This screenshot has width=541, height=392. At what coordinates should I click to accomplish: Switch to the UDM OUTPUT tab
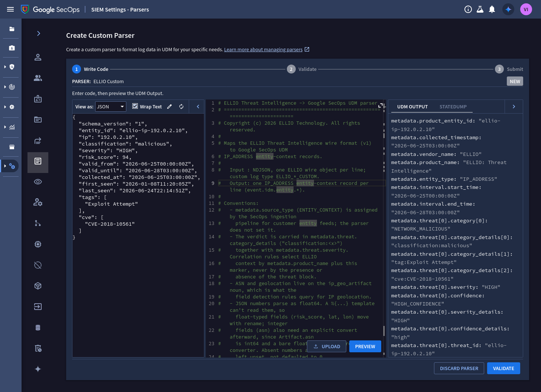(412, 107)
